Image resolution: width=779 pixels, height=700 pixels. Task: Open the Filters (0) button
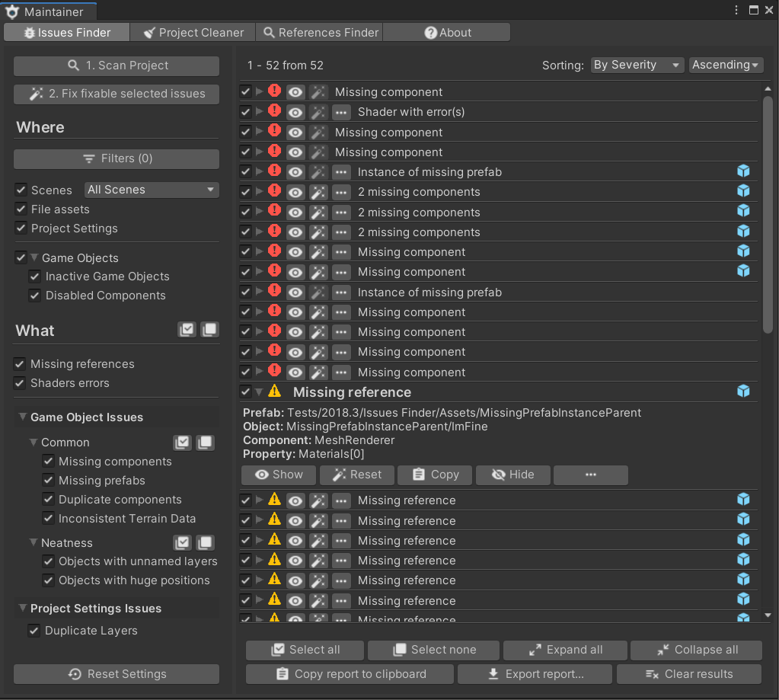[117, 159]
